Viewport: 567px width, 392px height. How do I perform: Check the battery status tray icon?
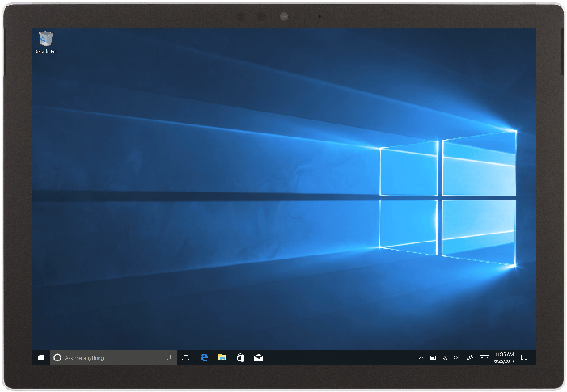pos(433,358)
